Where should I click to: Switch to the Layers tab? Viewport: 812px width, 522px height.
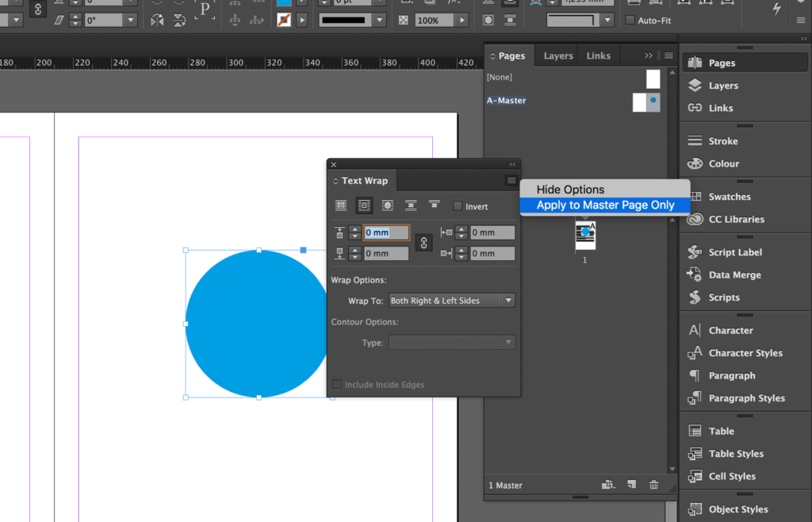[557, 56]
